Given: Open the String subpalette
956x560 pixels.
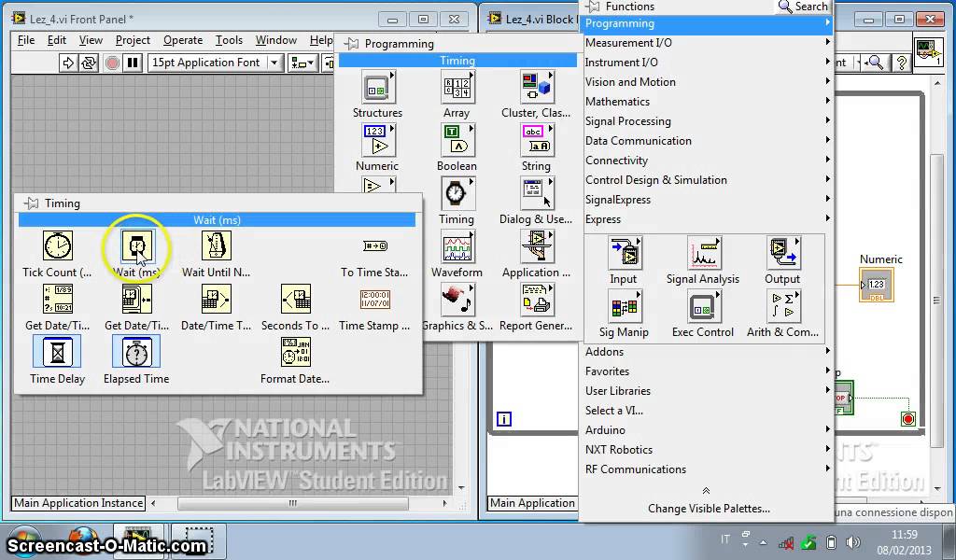Looking at the screenshot, I should point(536,140).
